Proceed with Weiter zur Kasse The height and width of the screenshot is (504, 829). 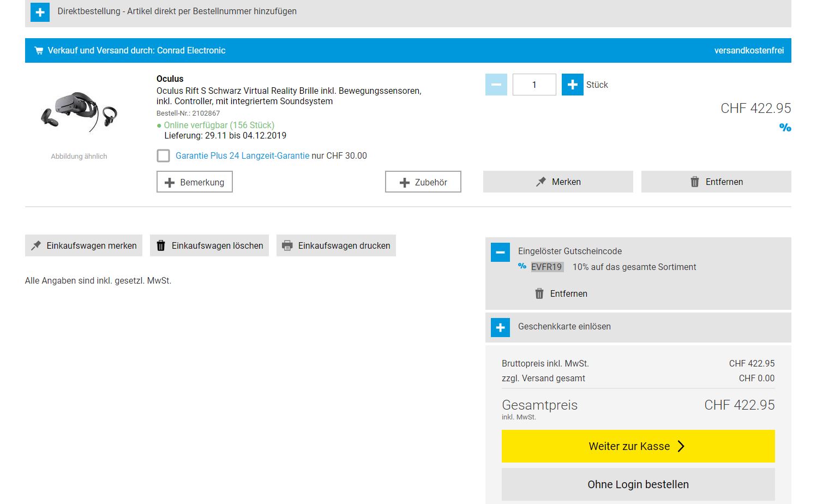pyautogui.click(x=638, y=446)
